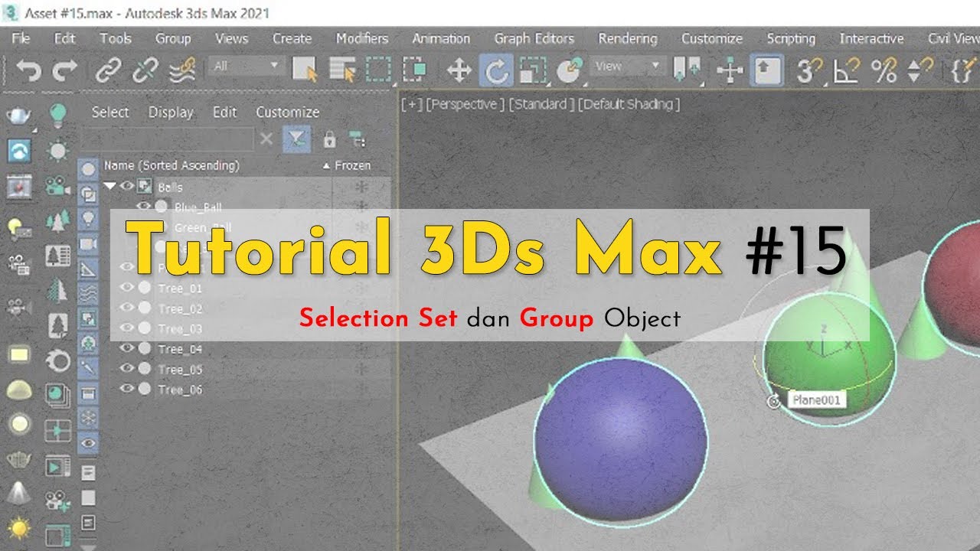Activate Select and Manipulate tool
980x551 pixels.
(730, 71)
